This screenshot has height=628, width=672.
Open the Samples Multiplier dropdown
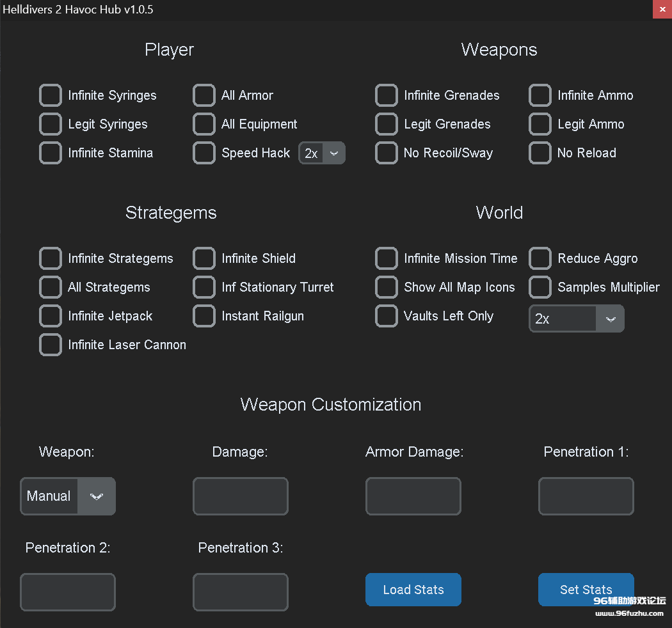(x=610, y=318)
